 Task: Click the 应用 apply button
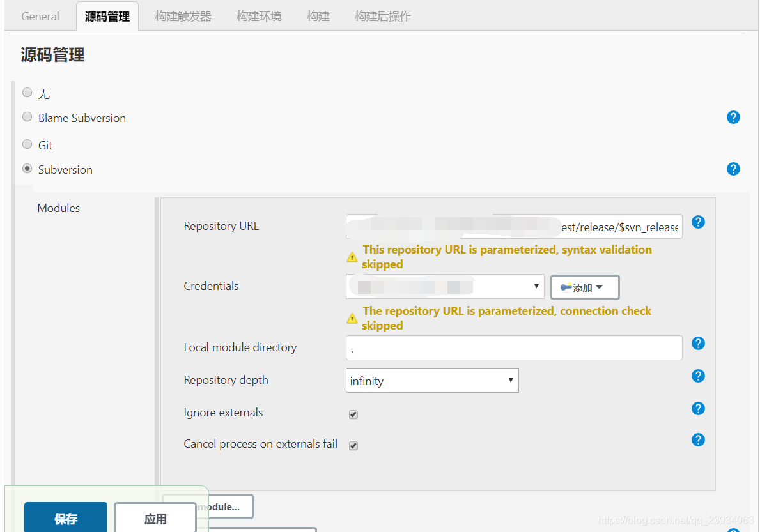point(155,517)
